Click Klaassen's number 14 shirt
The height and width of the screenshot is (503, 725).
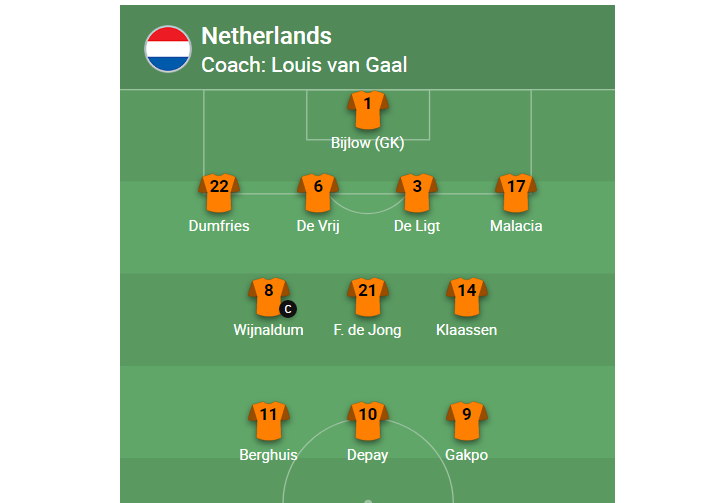pyautogui.click(x=467, y=297)
